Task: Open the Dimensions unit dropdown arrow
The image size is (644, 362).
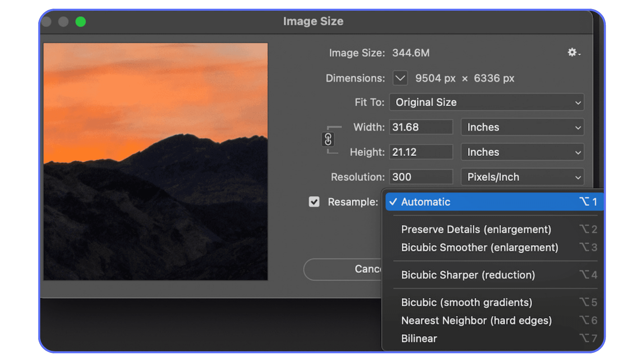Action: coord(400,78)
